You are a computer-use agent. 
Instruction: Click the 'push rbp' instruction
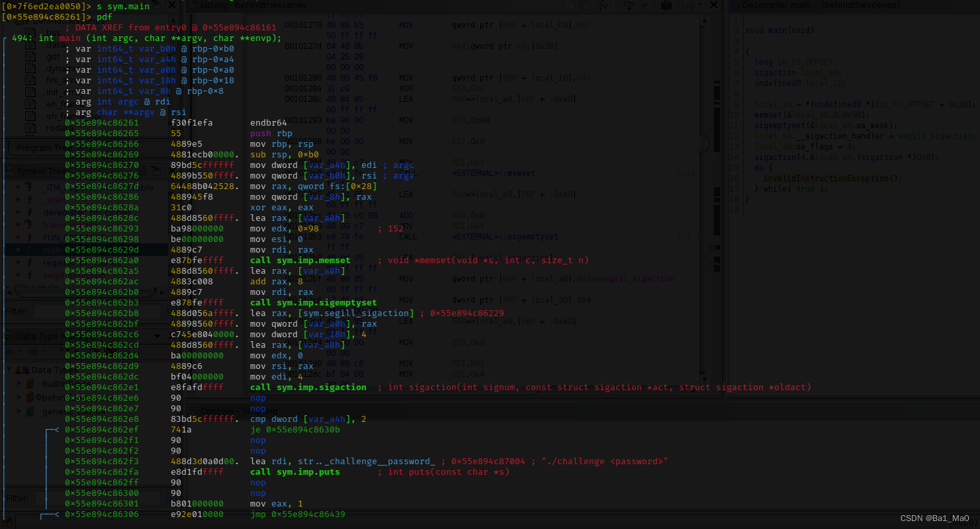pos(271,133)
